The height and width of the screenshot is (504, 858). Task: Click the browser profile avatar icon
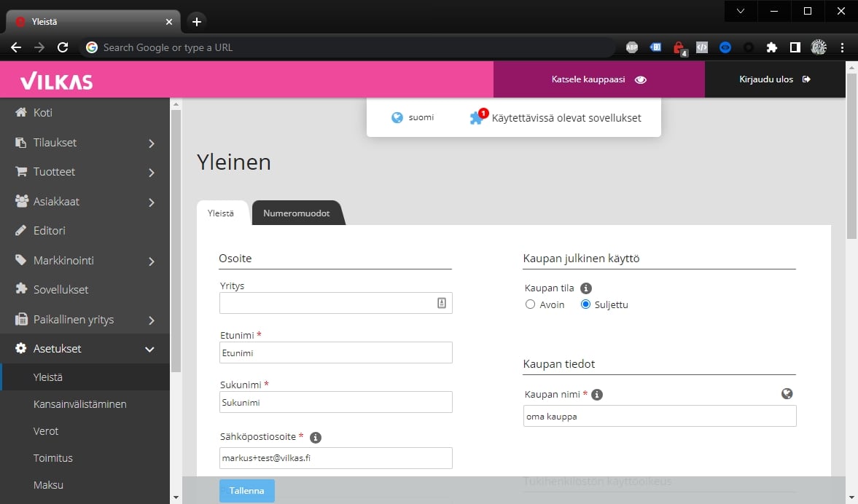tap(819, 47)
